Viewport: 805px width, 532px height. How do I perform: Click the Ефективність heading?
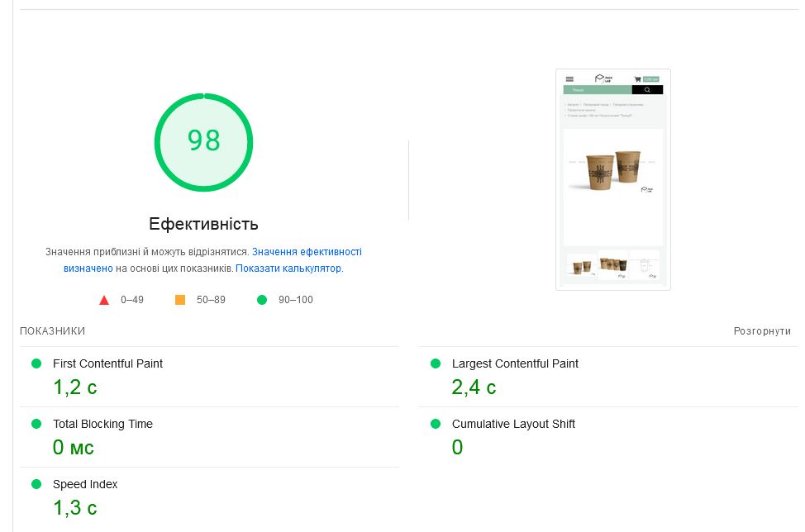203,224
